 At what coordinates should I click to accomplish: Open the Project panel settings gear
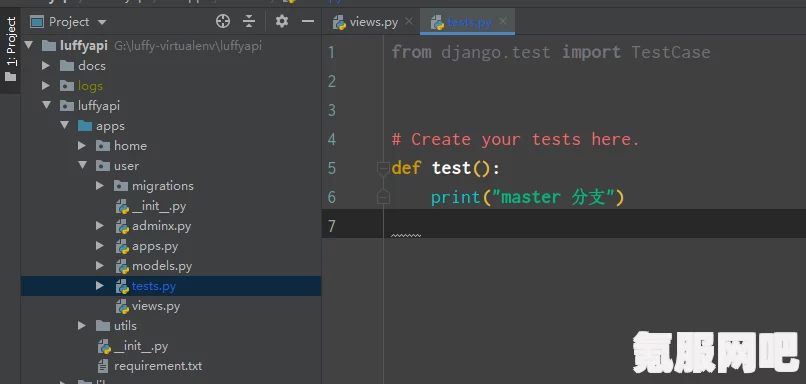pos(282,21)
